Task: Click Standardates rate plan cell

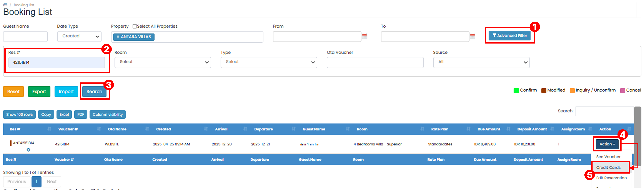Action: coord(440,144)
